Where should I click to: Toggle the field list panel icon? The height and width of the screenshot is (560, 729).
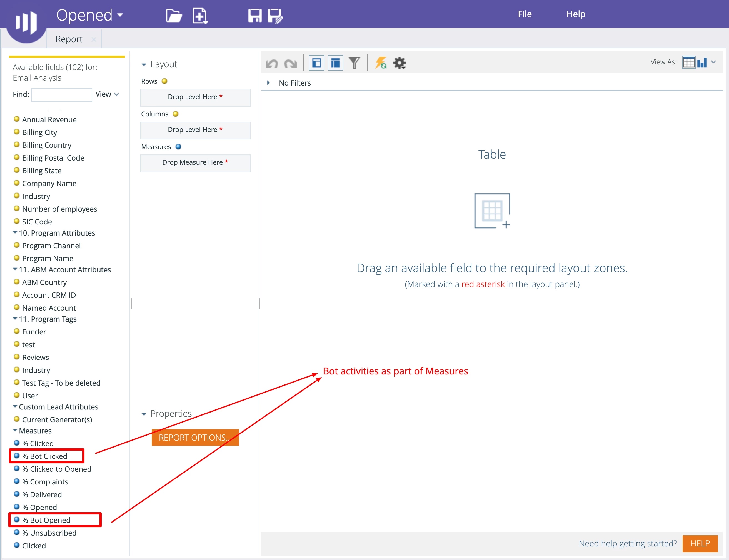pos(316,63)
